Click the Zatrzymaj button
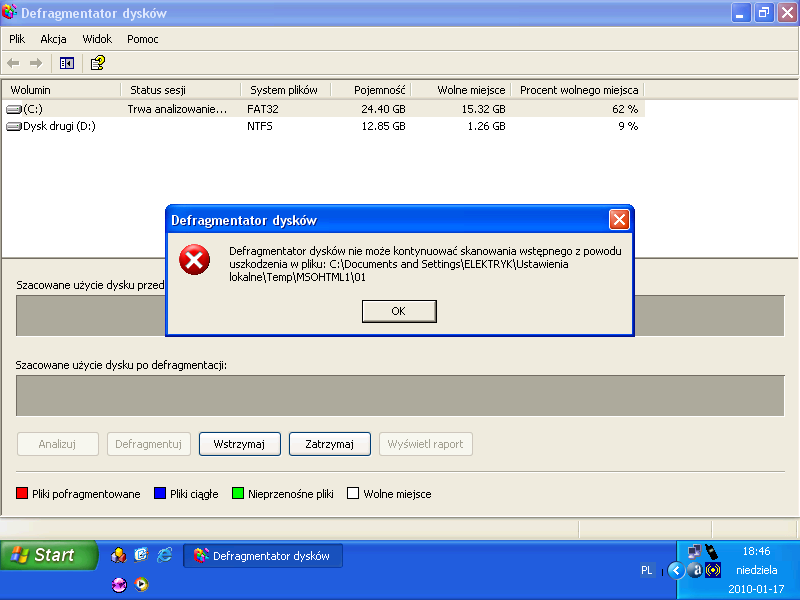Image resolution: width=800 pixels, height=600 pixels. click(330, 444)
